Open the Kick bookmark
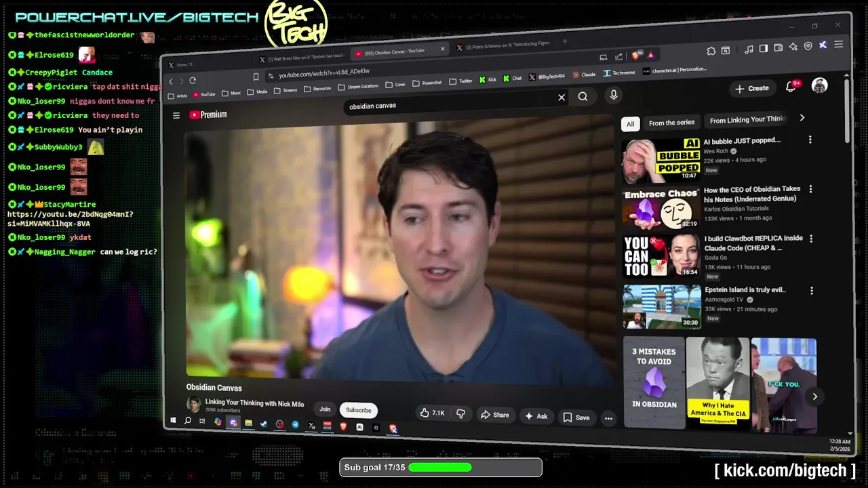Screen dimensions: 868x488 [488, 79]
